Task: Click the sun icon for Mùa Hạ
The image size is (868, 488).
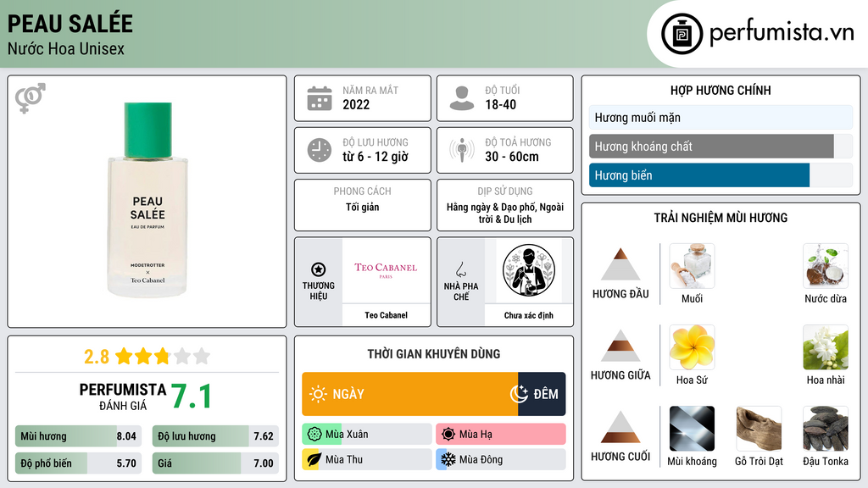Action: [448, 435]
